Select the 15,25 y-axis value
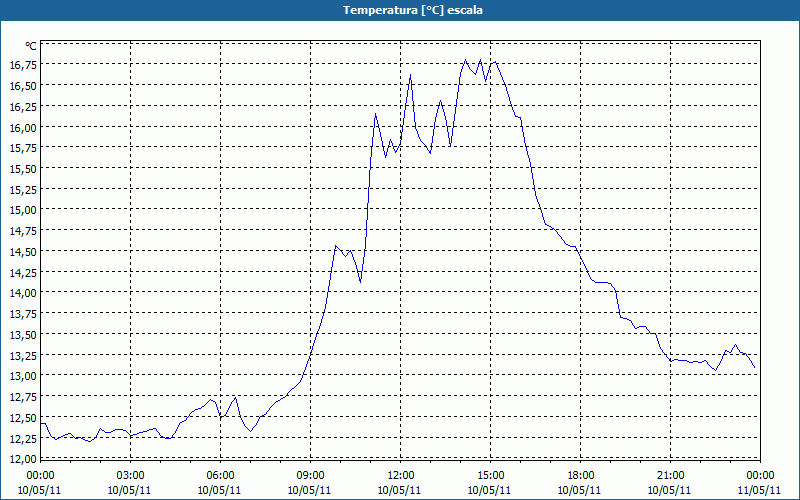Image resolution: width=800 pixels, height=500 pixels. 23,189
